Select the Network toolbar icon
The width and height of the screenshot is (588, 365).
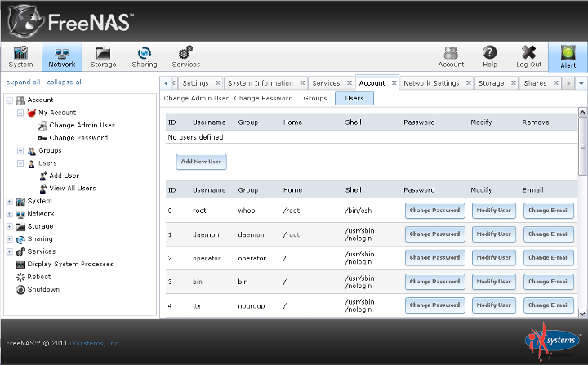(x=62, y=57)
